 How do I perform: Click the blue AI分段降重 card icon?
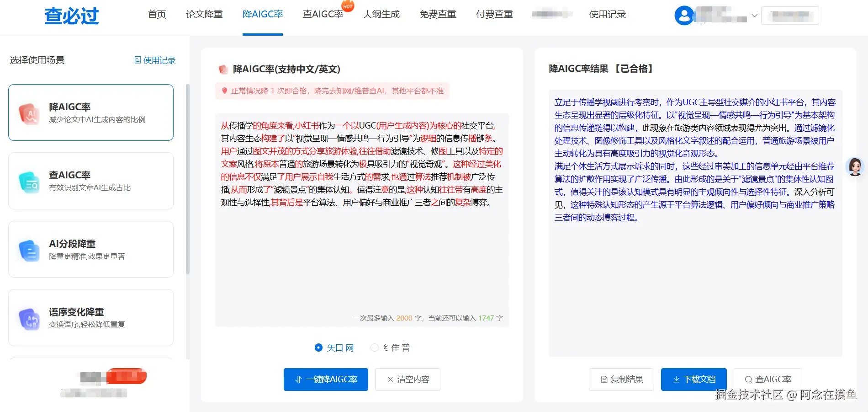tap(29, 250)
